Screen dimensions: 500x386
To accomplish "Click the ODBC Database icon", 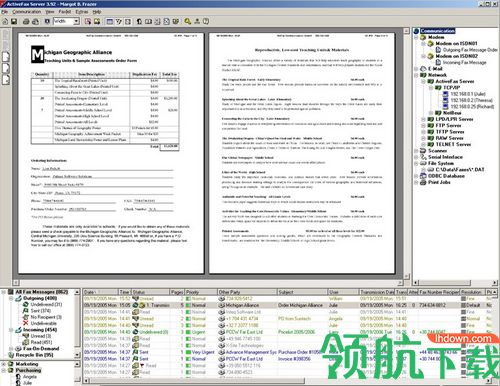I will [x=423, y=176].
